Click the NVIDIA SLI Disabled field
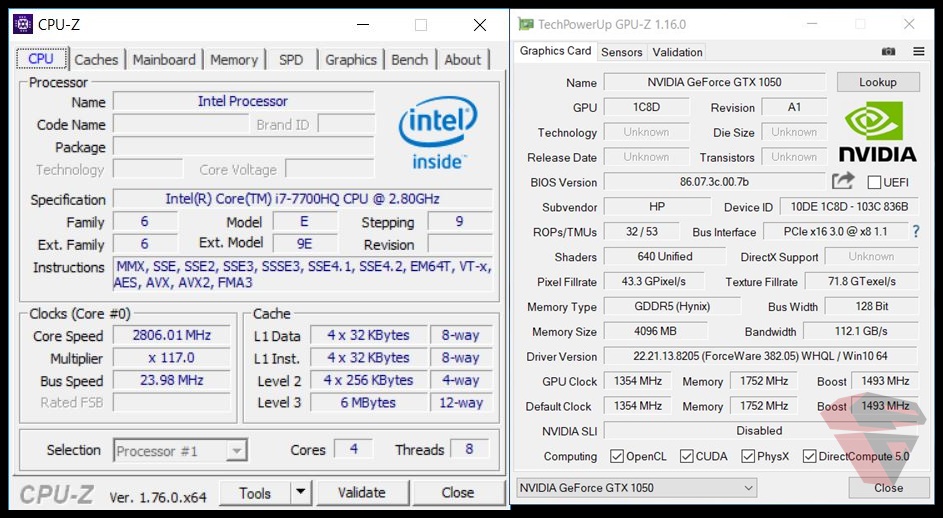The image size is (943, 518). [x=760, y=431]
